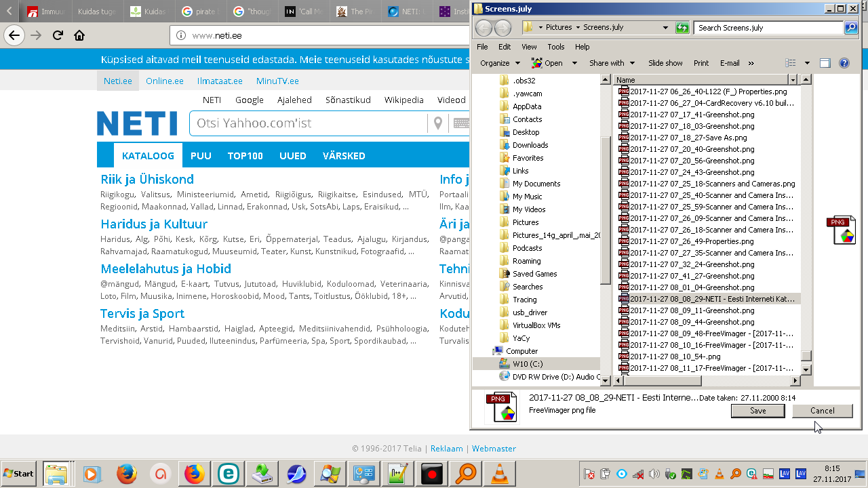The height and width of the screenshot is (488, 868).
Task: Expand the address path history dropdown
Action: point(665,28)
